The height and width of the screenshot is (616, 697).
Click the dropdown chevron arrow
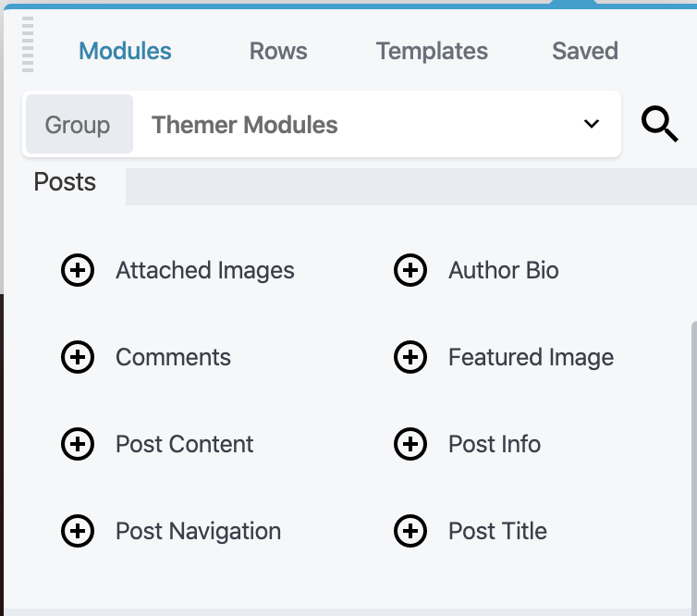(x=592, y=124)
